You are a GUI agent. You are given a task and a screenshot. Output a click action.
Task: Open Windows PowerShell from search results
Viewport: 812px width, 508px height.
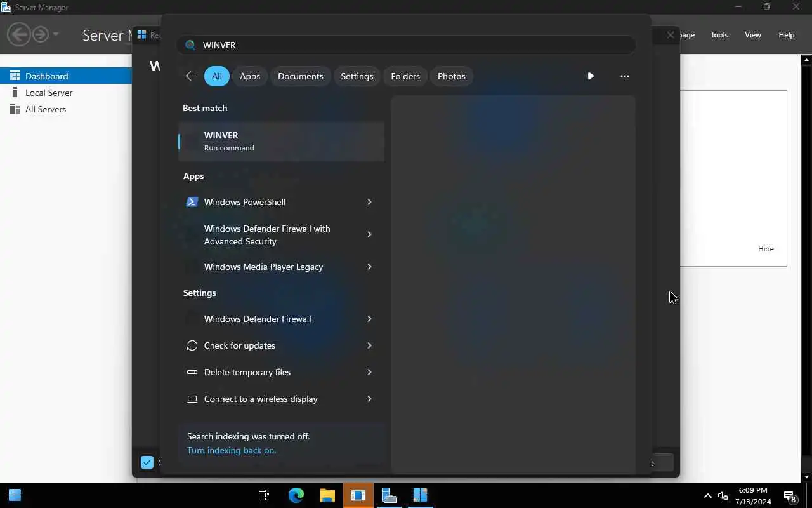coord(272,202)
